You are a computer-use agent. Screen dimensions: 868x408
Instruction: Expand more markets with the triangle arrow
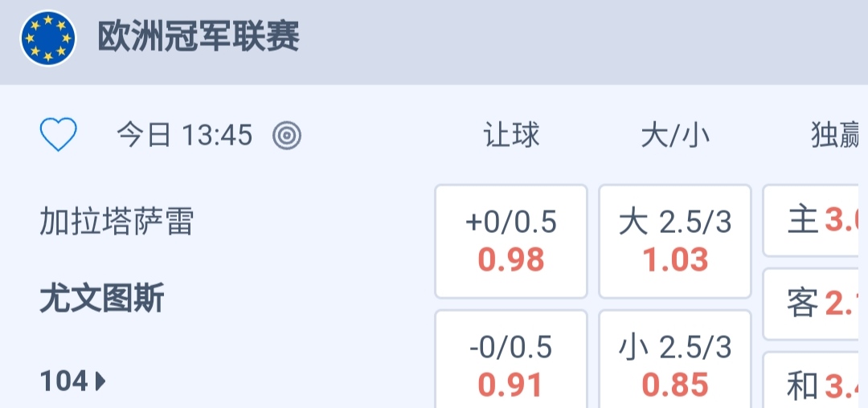(100, 381)
